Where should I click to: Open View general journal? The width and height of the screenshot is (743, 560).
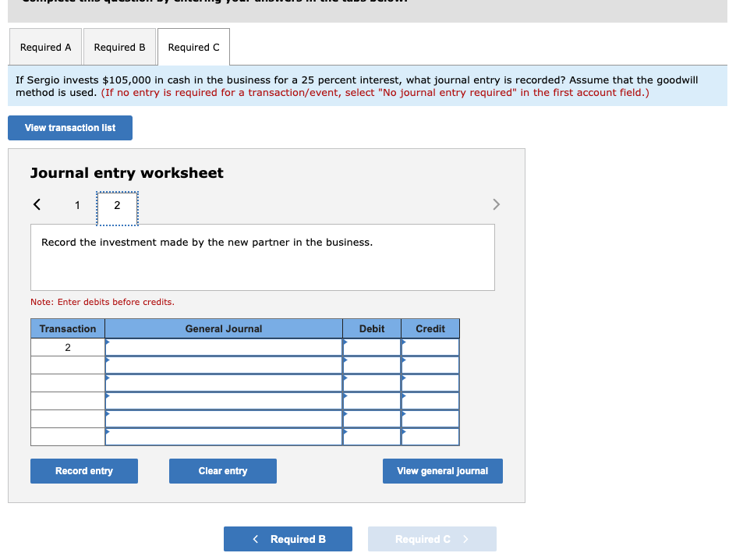(442, 470)
